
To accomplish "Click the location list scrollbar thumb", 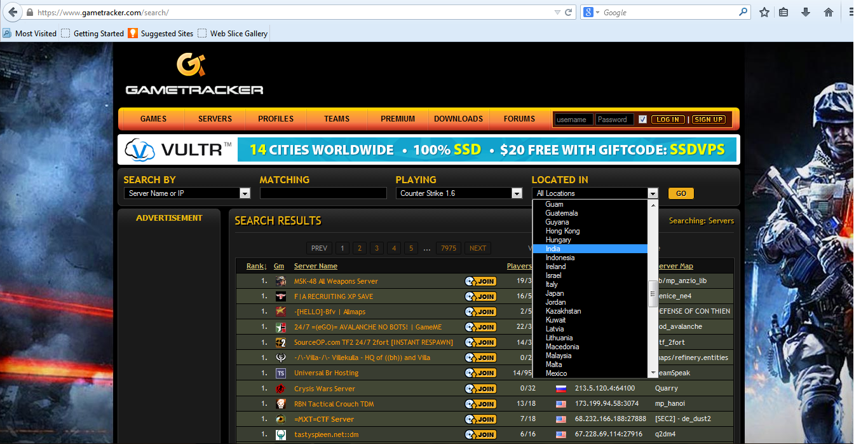I will (652, 294).
